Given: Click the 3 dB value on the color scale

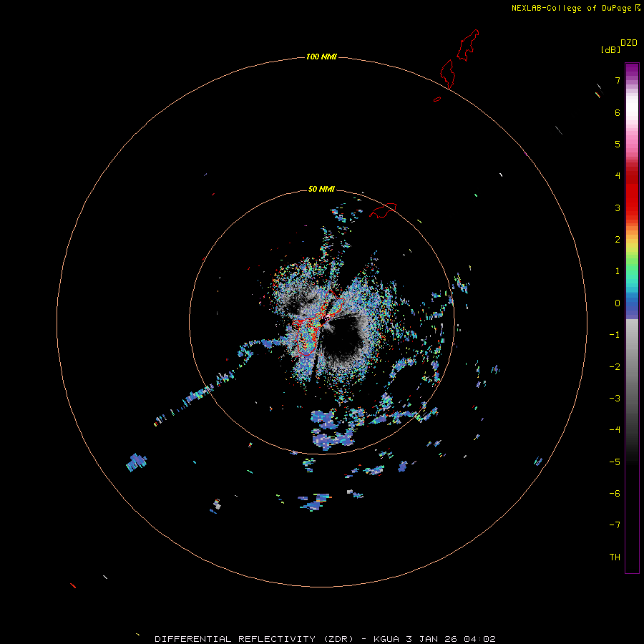Looking at the screenshot, I should tap(618, 208).
